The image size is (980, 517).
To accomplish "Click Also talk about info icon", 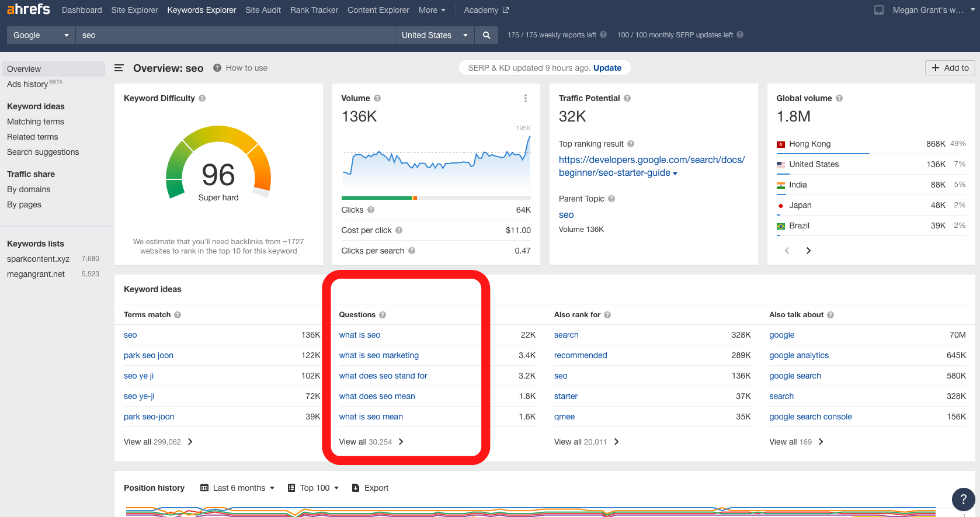I will click(x=830, y=315).
